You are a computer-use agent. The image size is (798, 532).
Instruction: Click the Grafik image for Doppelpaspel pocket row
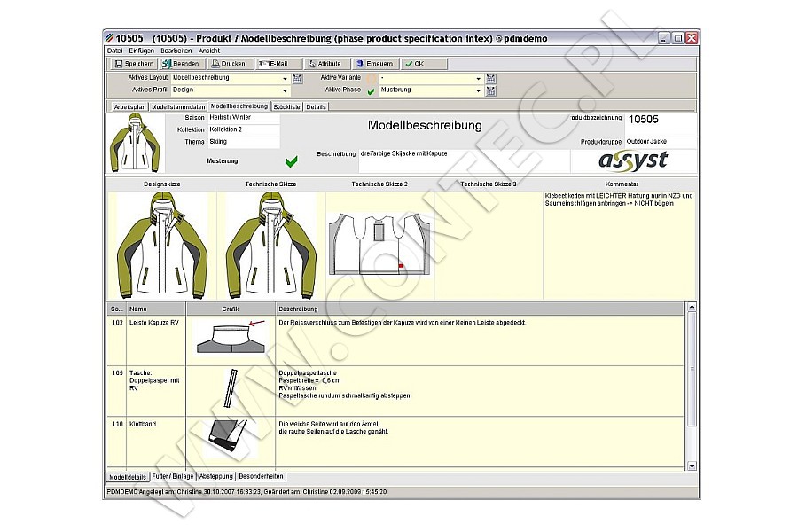click(x=231, y=388)
